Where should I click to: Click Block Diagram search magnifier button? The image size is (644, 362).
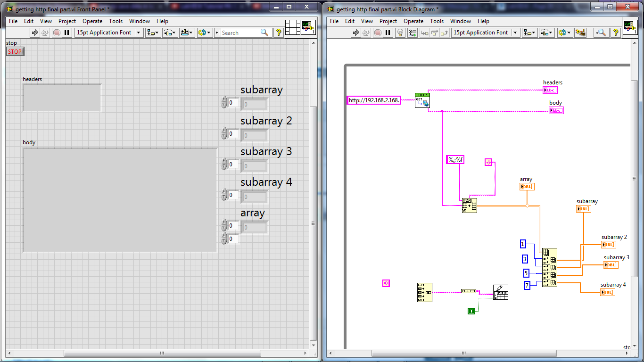[x=601, y=33]
